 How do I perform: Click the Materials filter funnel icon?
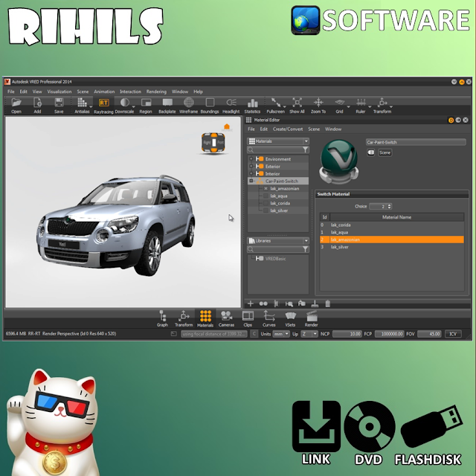(306, 149)
